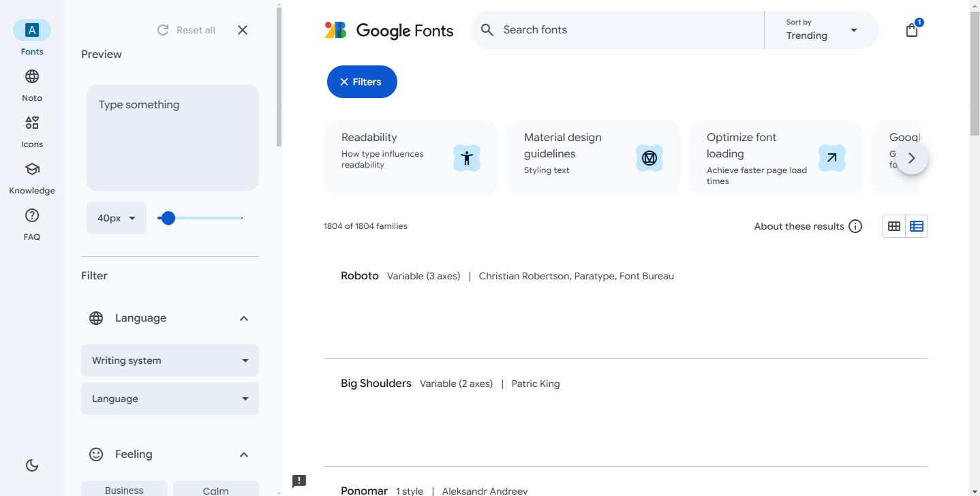The width and height of the screenshot is (980, 496).
Task: Click the Feeling smiley icon
Action: click(x=96, y=454)
